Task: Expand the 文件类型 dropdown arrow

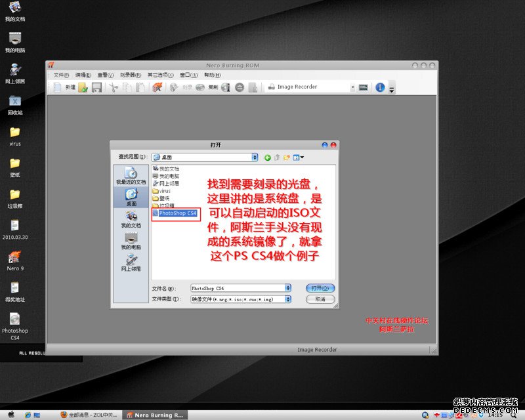Action: (x=288, y=299)
